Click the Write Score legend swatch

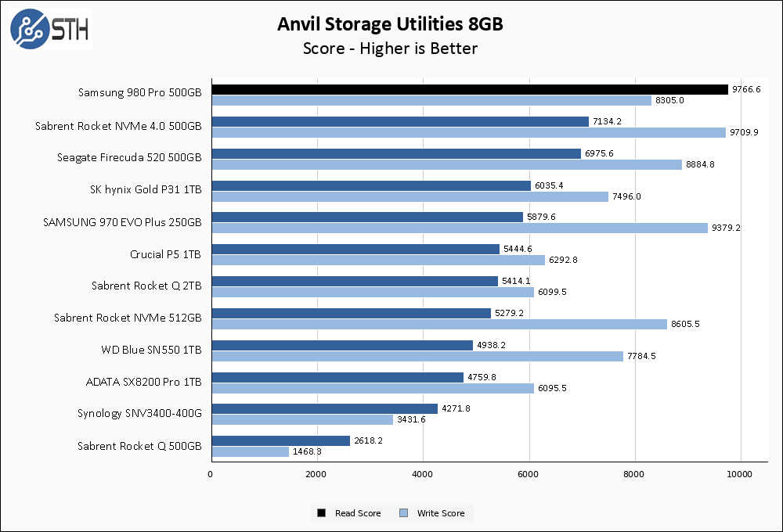(402, 513)
